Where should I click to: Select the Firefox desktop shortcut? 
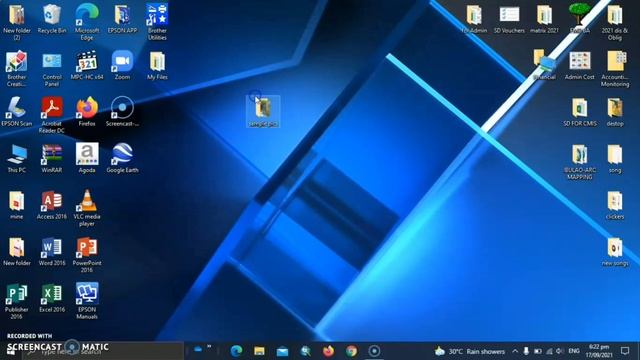pos(87,111)
